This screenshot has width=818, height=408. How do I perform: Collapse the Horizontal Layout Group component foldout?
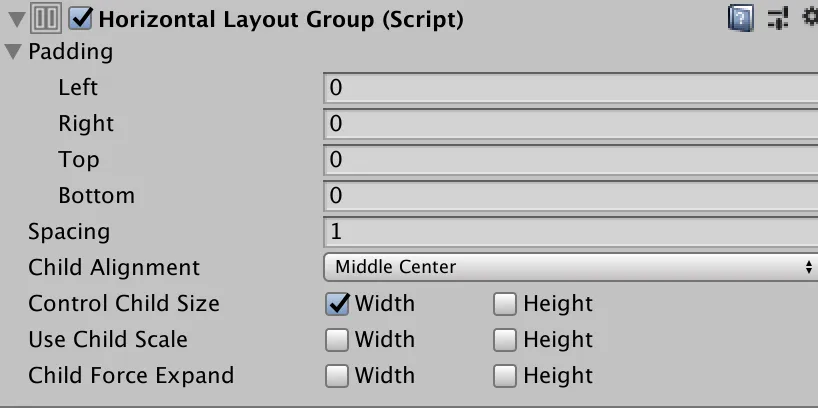16,19
